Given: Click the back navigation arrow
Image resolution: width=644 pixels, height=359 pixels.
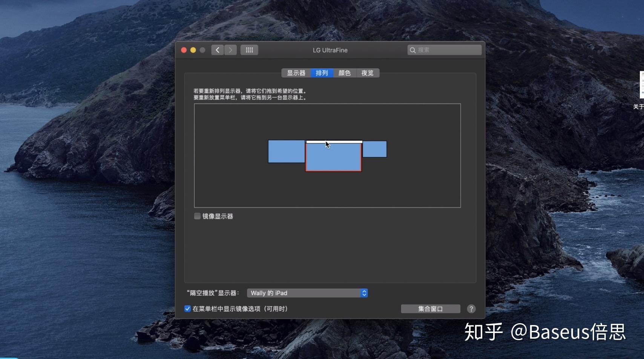Looking at the screenshot, I should 217,50.
